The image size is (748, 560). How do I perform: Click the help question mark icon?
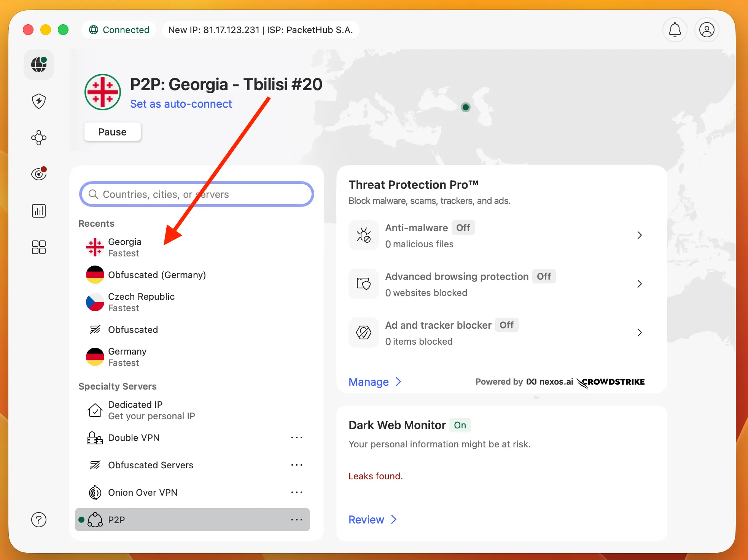(x=38, y=519)
